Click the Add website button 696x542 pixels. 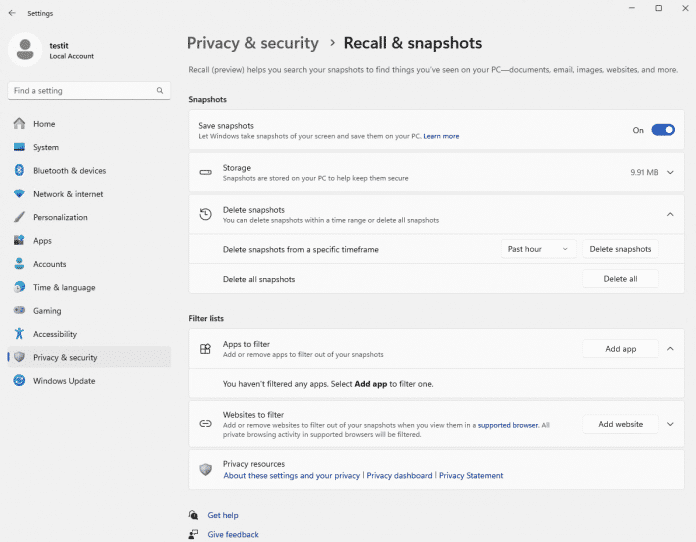(620, 424)
